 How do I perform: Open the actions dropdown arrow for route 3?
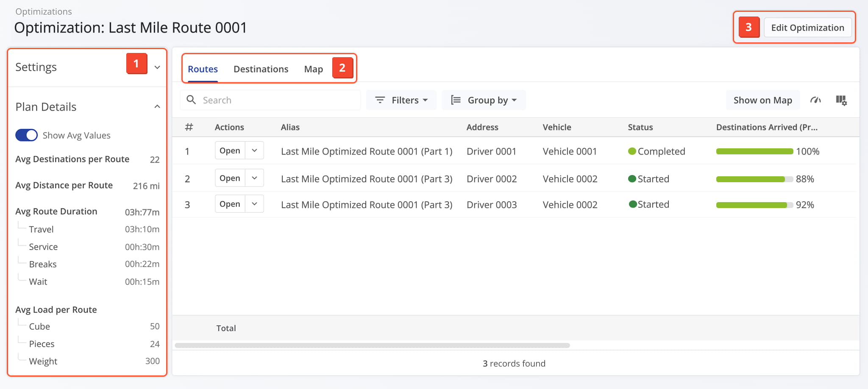[254, 204]
